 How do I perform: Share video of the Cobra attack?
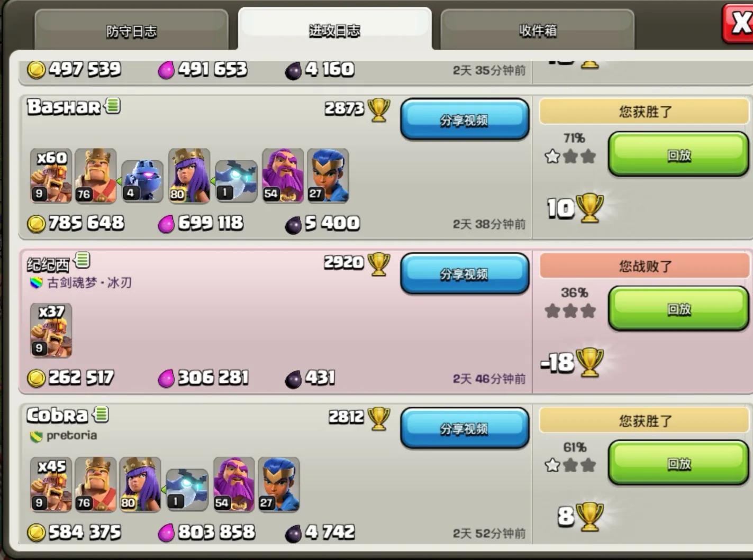coord(465,428)
